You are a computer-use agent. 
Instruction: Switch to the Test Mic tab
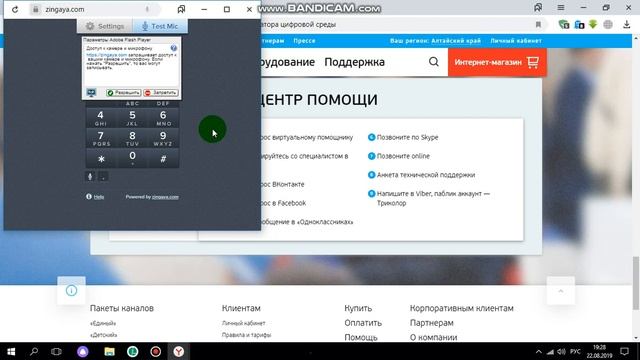click(x=160, y=26)
